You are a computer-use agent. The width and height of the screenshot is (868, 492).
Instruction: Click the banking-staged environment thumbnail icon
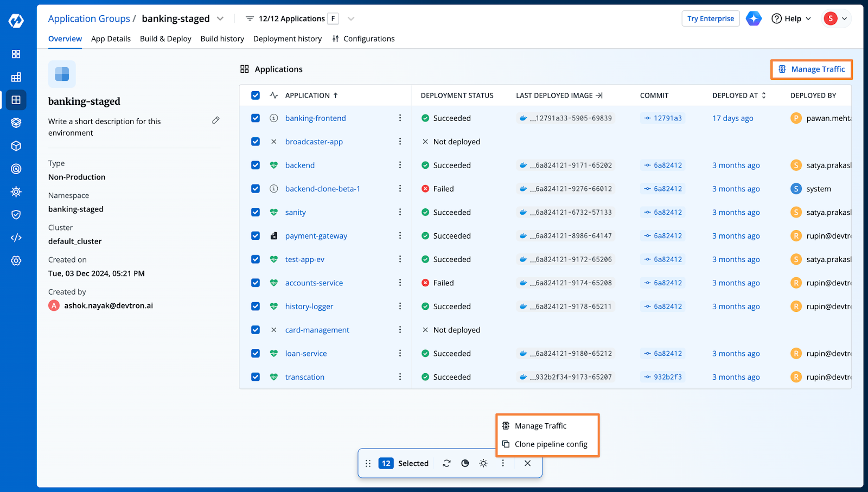pos(62,74)
